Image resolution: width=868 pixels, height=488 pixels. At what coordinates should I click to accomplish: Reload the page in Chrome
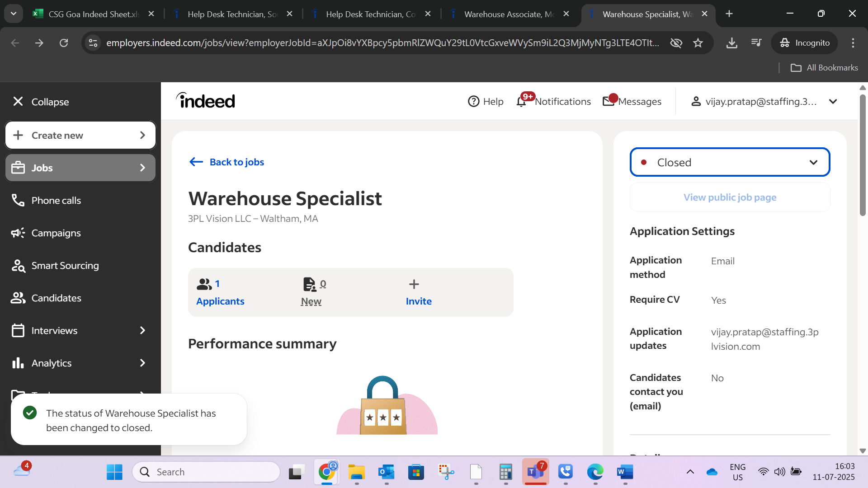(64, 43)
